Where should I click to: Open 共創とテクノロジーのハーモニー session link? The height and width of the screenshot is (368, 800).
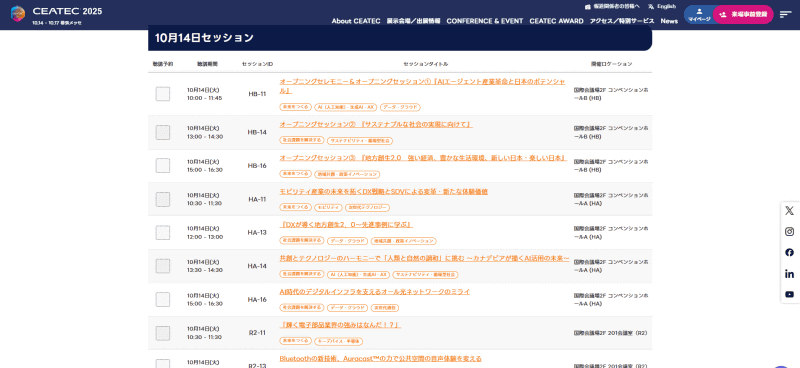click(x=424, y=259)
